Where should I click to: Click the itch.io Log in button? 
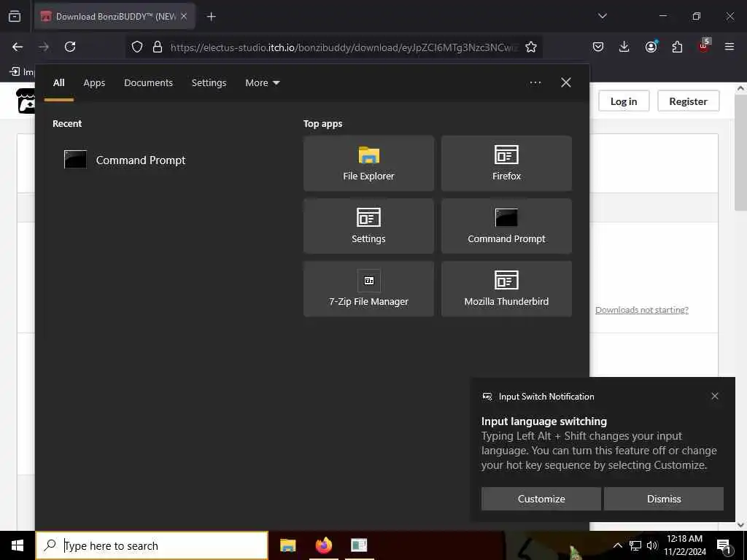[x=624, y=101]
